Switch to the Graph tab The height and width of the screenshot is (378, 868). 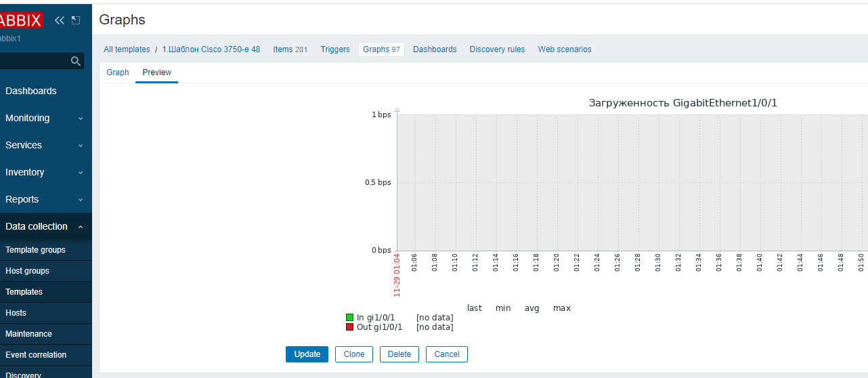[118, 72]
